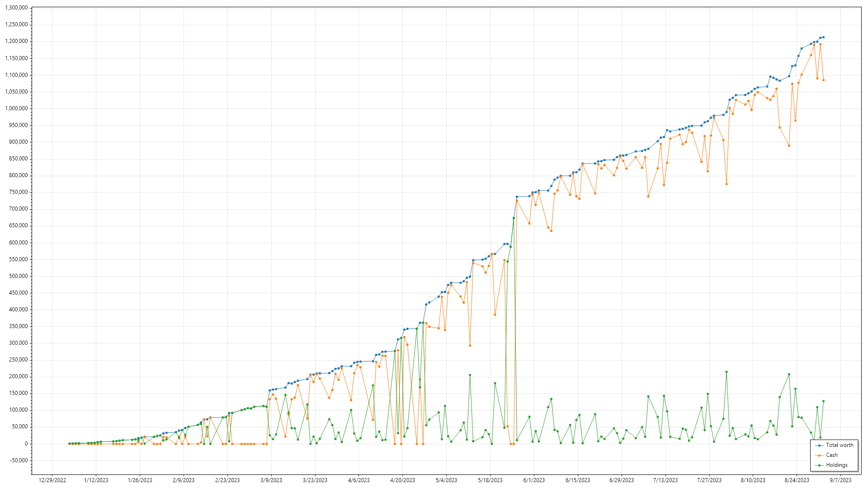This screenshot has height=488, width=868.
Task: Click the green Holdings legend marker
Action: pyautogui.click(x=819, y=465)
